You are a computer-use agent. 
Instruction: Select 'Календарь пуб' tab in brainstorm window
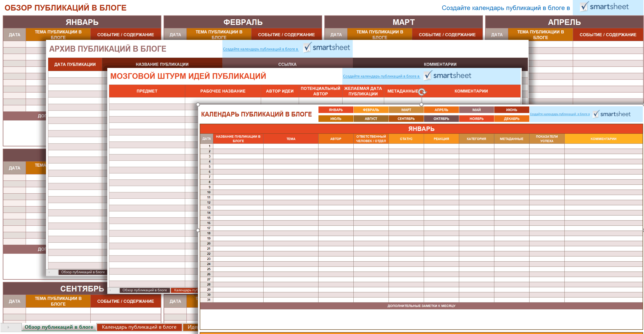(185, 290)
